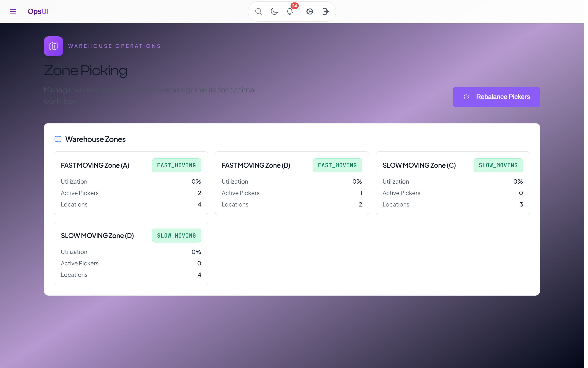This screenshot has width=588, height=368.
Task: Click Zone (C) Utilization 0% value
Action: click(x=518, y=182)
